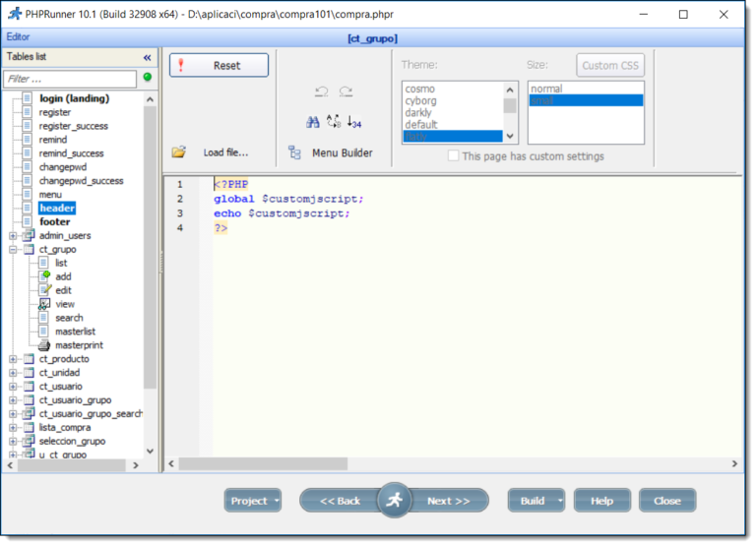756x546 pixels.
Task: Click the admin_users table icon
Action: pyautogui.click(x=29, y=235)
